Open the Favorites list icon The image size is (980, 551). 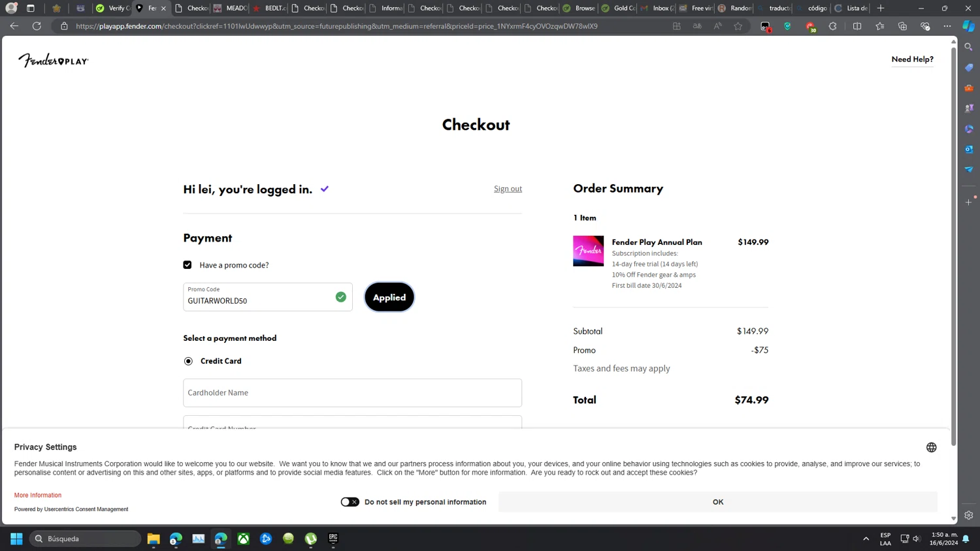tap(880, 26)
